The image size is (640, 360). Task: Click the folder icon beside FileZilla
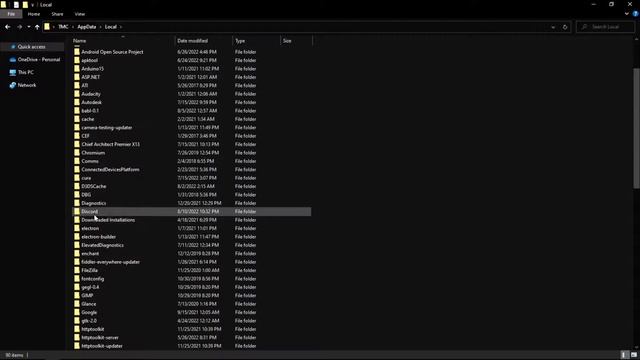pos(77,270)
